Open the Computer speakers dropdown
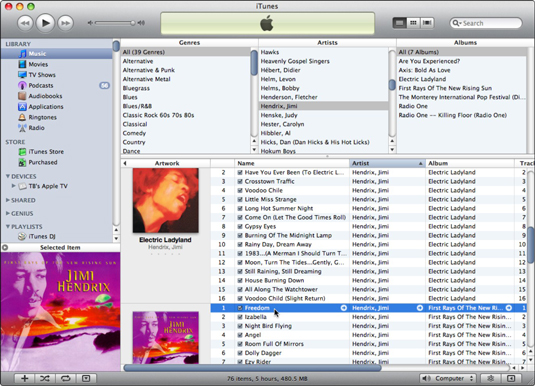Viewport: 535px width, 386px height. (448, 378)
